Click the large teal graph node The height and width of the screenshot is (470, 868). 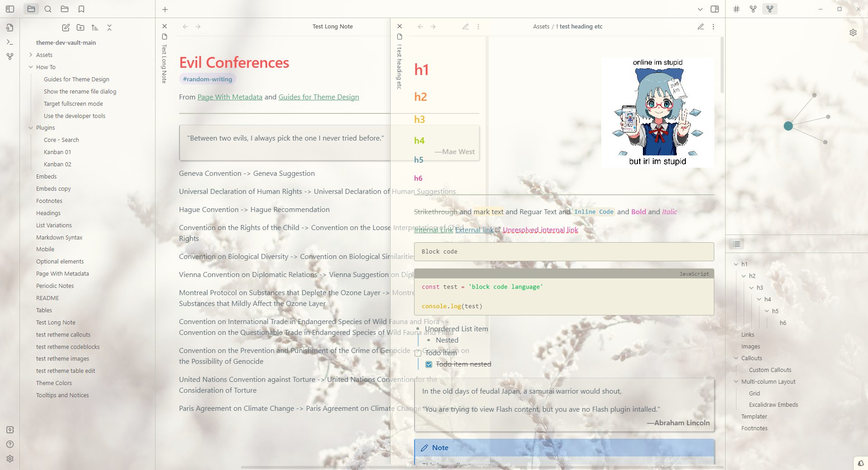(788, 126)
